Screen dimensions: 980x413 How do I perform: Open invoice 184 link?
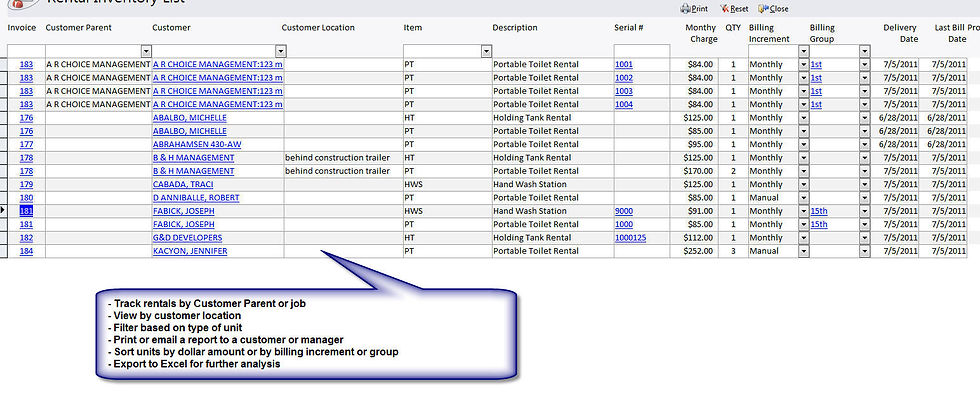(26, 251)
